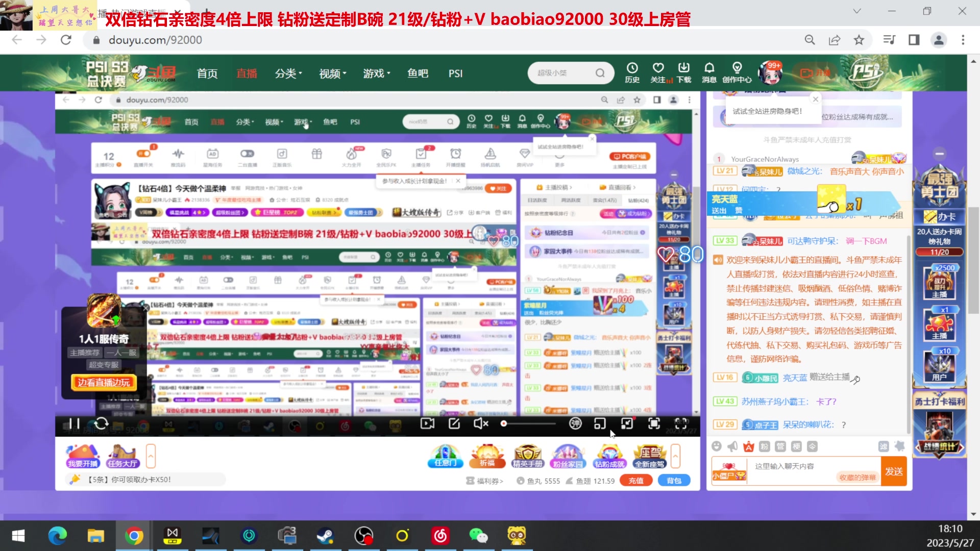Click the search magnifier in Douyu search box

coord(600,73)
